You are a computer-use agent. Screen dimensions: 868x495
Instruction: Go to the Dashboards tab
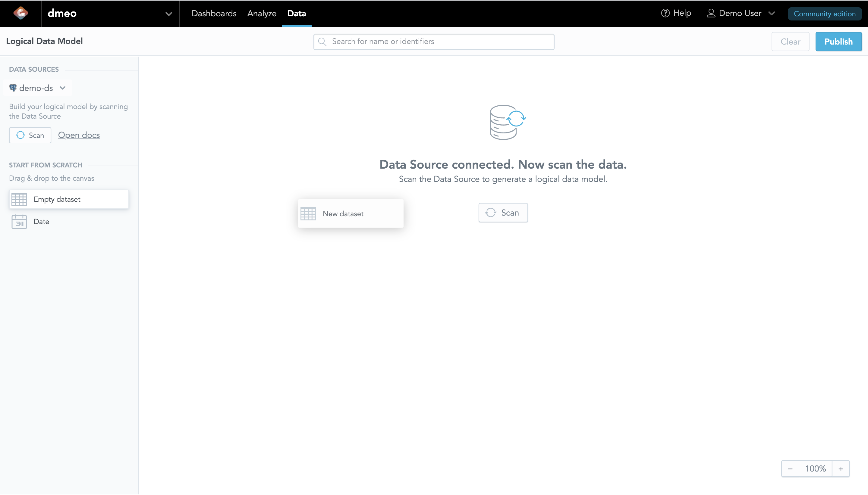tap(214, 14)
